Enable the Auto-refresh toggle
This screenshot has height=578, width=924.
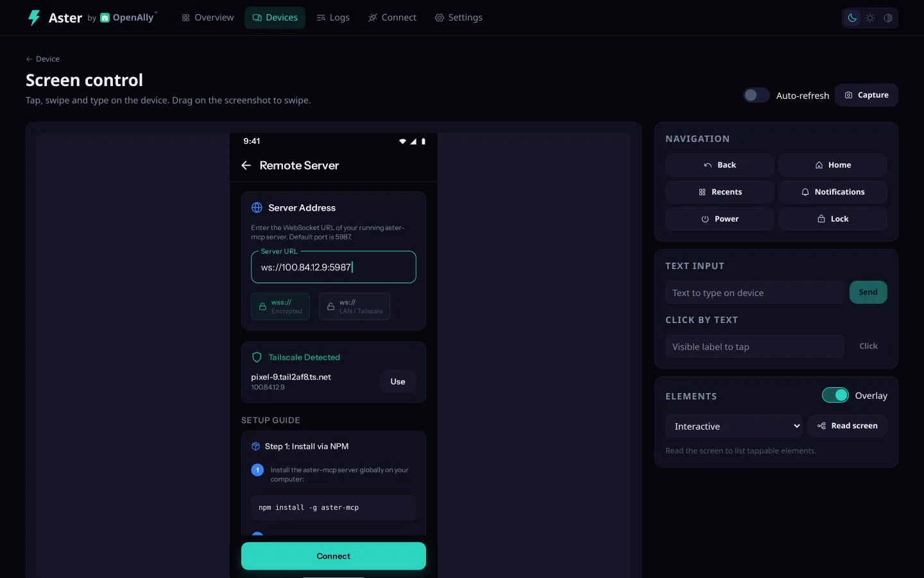click(x=757, y=95)
